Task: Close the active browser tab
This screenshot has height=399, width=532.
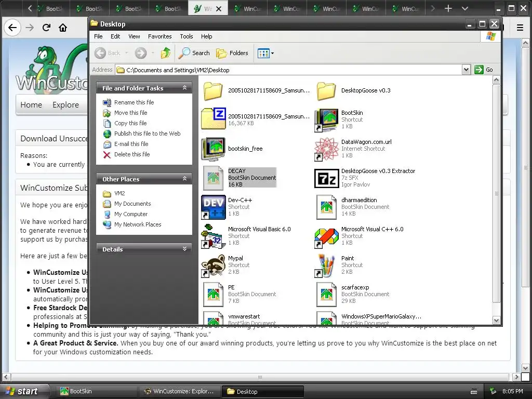Action: tap(219, 9)
